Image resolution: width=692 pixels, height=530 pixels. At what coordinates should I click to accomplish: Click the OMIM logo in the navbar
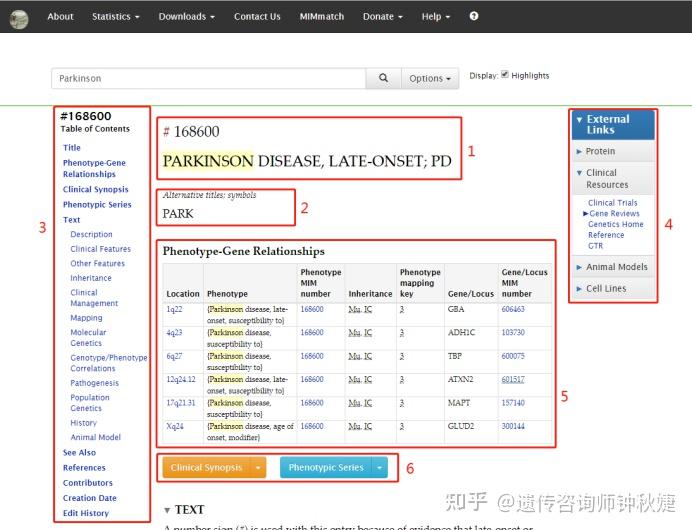[19, 19]
